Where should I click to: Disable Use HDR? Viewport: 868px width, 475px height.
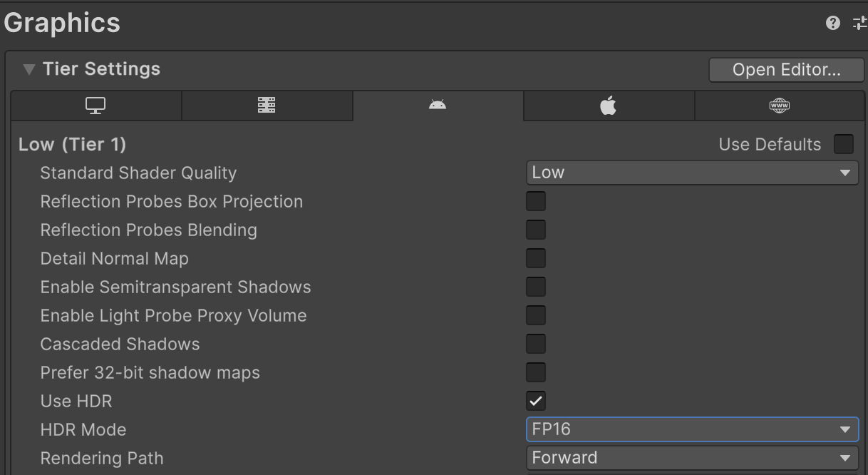coord(535,401)
